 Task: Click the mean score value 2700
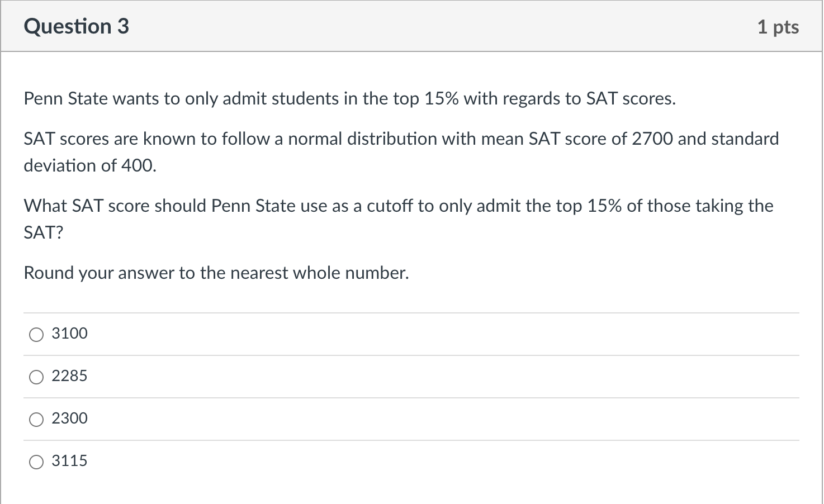coord(652,139)
